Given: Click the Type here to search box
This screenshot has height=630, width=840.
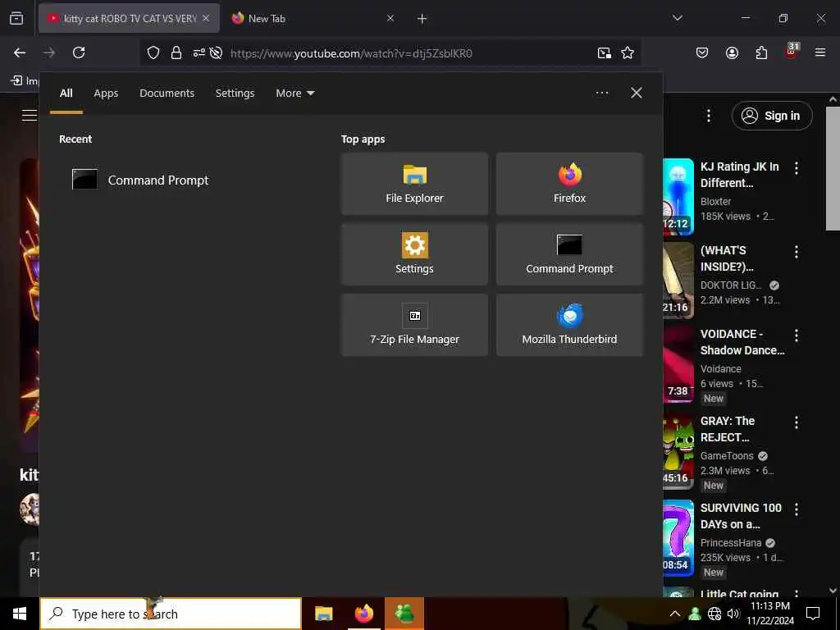Looking at the screenshot, I should click(171, 614).
